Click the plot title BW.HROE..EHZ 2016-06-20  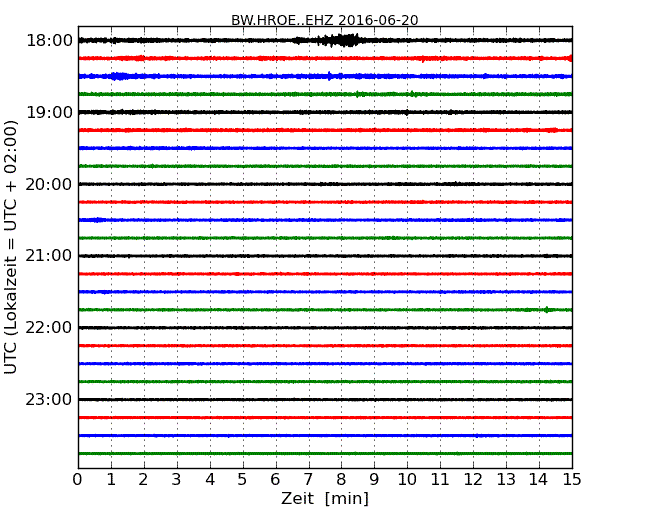coord(325,20)
